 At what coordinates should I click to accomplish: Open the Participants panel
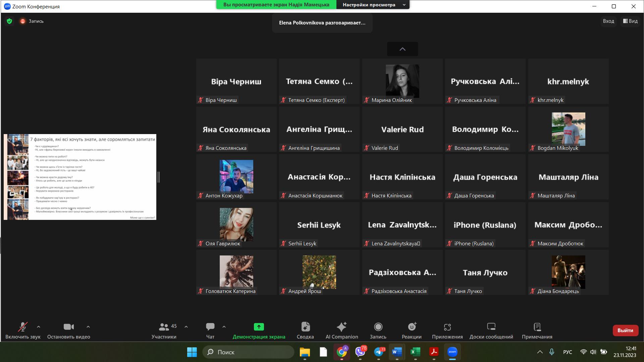[x=164, y=330]
